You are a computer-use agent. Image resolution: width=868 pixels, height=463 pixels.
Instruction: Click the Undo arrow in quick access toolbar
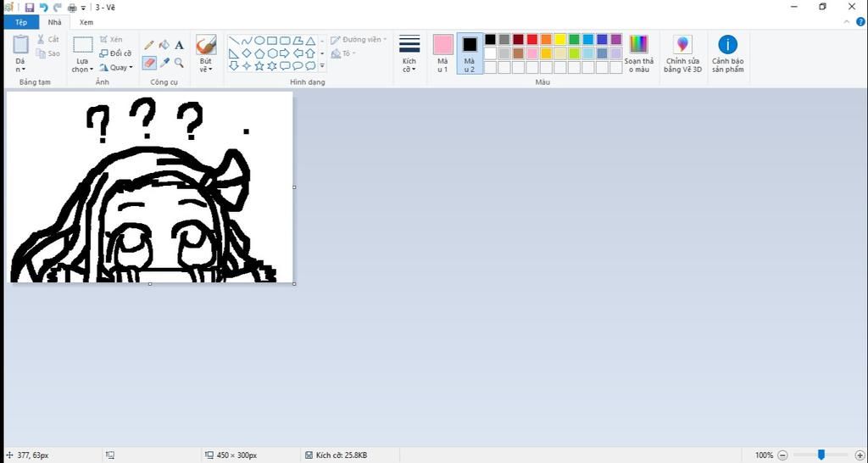[x=44, y=7]
